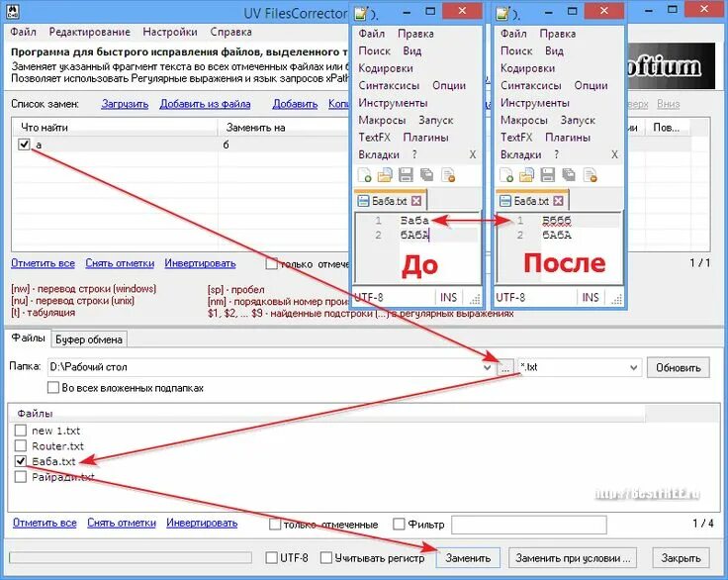Click 'Снять отметки' under the files list
The width and height of the screenshot is (728, 580).
[x=122, y=523]
